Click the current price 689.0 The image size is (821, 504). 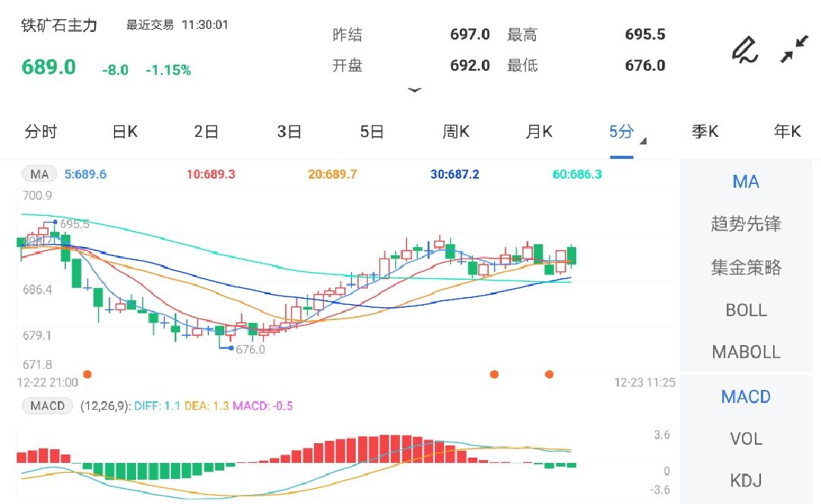point(49,67)
